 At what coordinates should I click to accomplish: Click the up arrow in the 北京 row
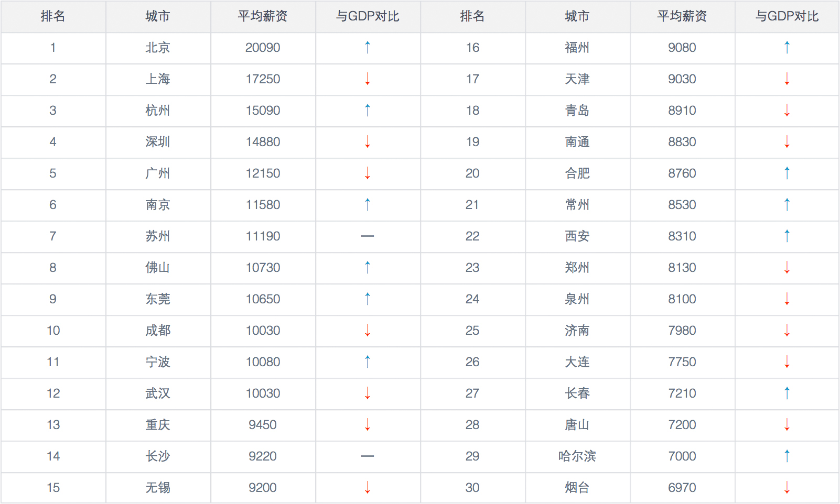click(368, 48)
